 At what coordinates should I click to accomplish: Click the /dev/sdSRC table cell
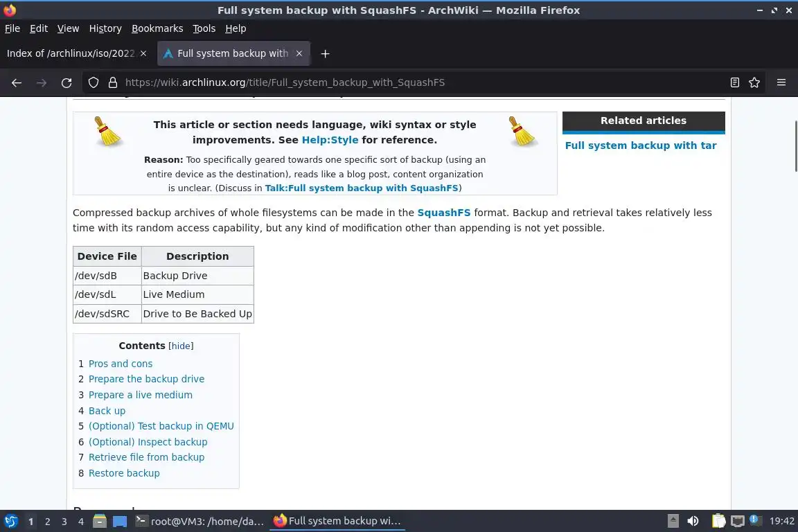click(107, 314)
